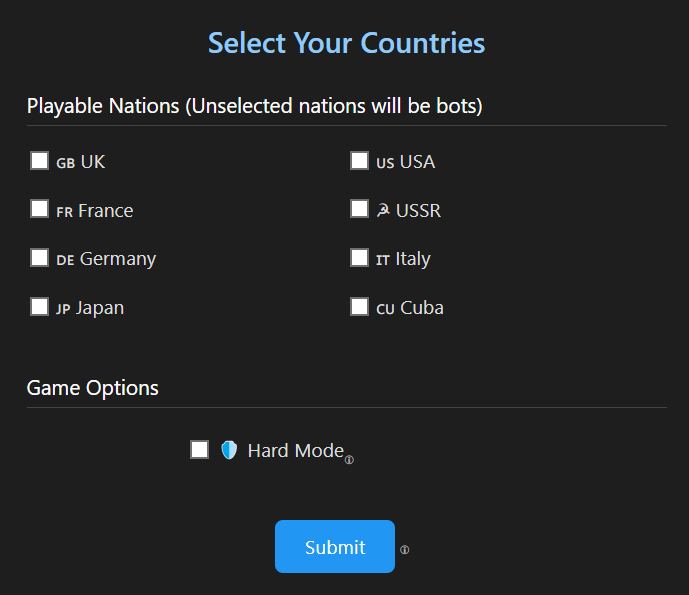This screenshot has height=595, width=689.
Task: Toggle the Germany checkbox
Action: (x=39, y=258)
